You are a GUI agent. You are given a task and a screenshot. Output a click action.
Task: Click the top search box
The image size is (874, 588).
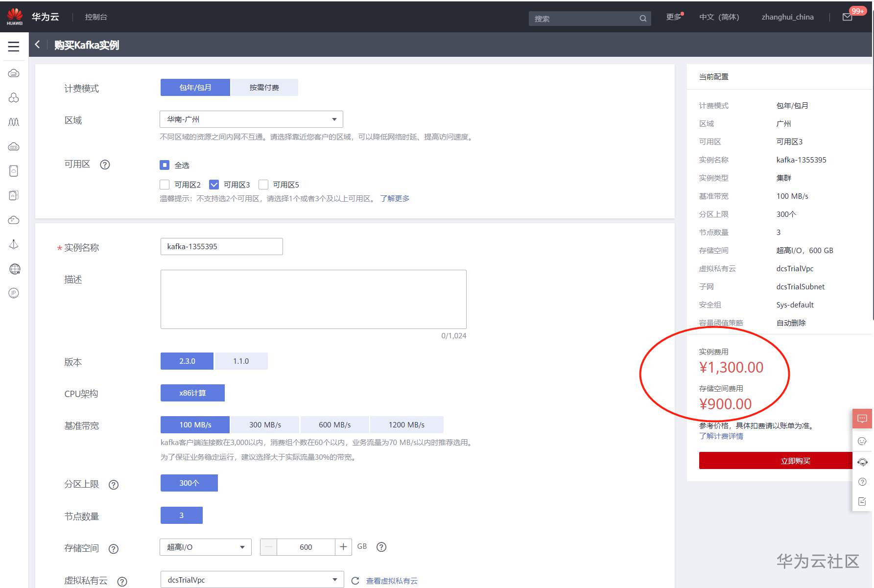click(590, 19)
